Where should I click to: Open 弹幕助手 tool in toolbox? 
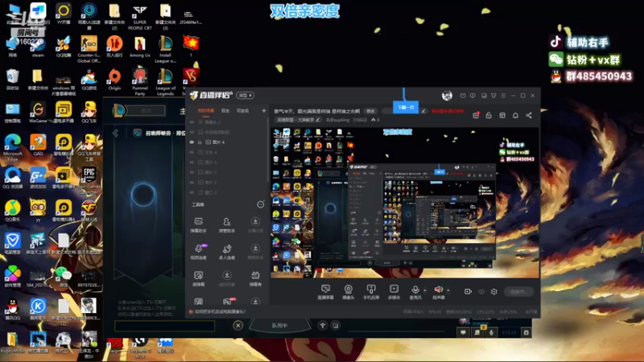tap(199, 225)
